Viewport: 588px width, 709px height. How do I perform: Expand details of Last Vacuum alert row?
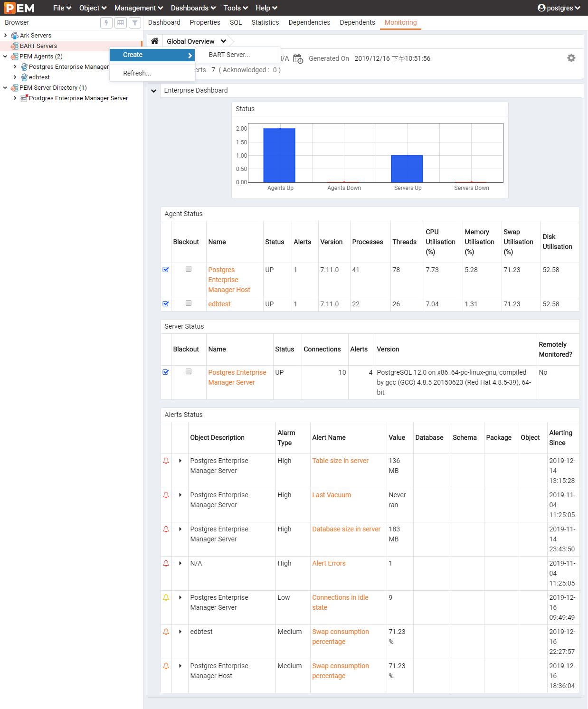coord(180,495)
